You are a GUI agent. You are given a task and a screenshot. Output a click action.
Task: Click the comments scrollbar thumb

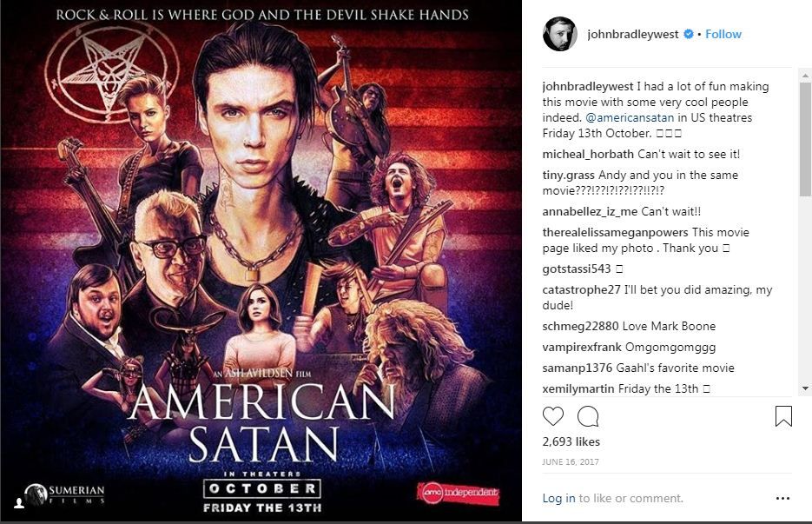[805, 139]
